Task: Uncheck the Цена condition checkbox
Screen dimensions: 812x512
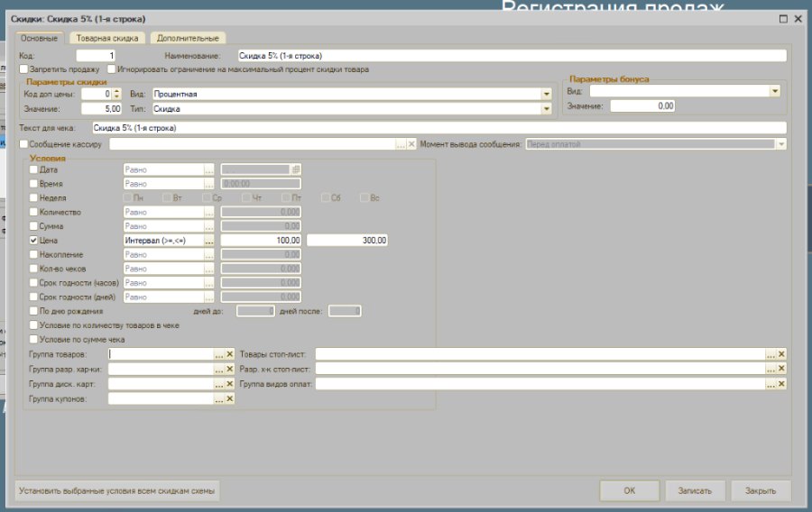Action: [x=33, y=241]
